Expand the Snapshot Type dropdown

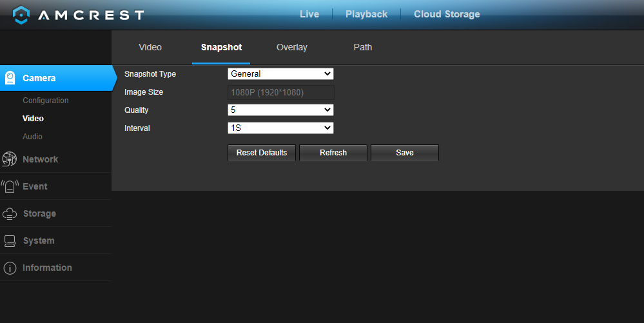(x=280, y=74)
